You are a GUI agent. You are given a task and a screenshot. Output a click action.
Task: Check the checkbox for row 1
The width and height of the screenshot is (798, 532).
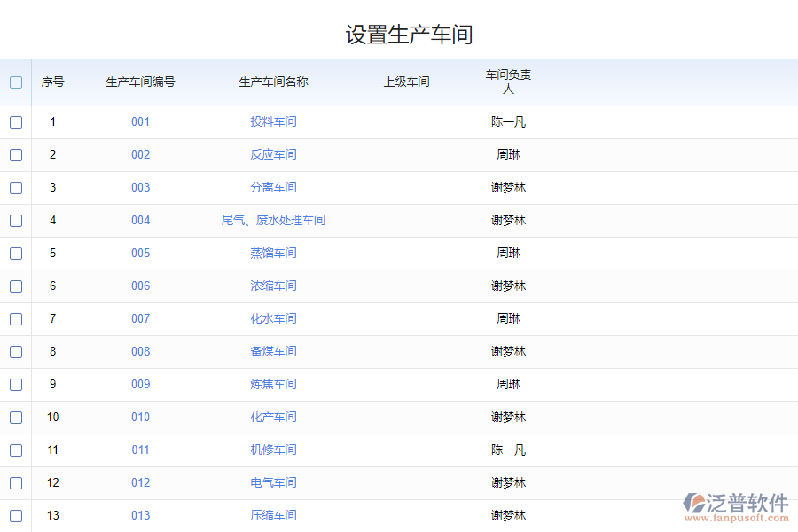(16, 122)
